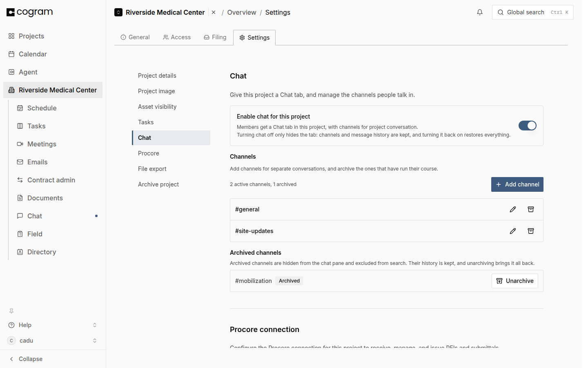Open Global search field
The height and width of the screenshot is (368, 588).
[532, 12]
